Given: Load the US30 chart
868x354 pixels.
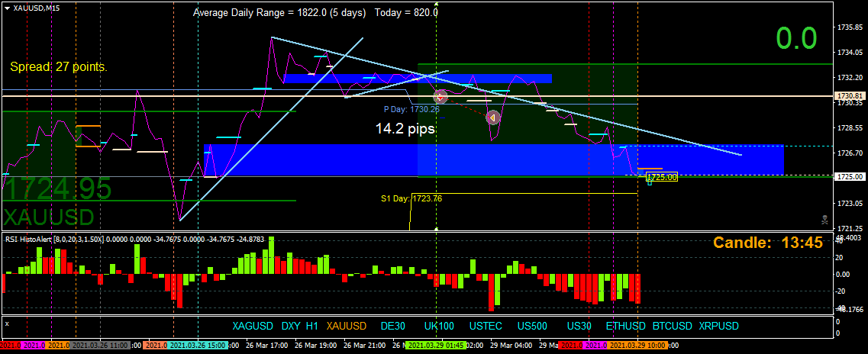Looking at the screenshot, I should [x=579, y=326].
